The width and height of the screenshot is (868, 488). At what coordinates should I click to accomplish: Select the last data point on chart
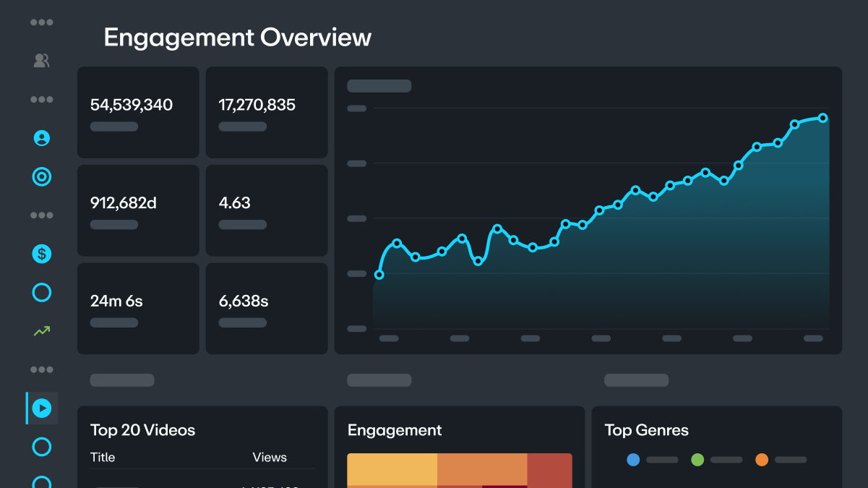point(822,118)
